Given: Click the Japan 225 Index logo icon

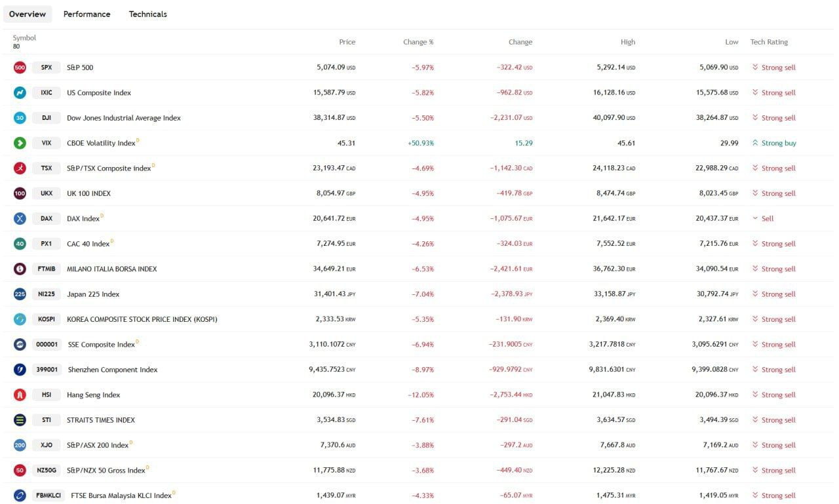Looking at the screenshot, I should (20, 294).
